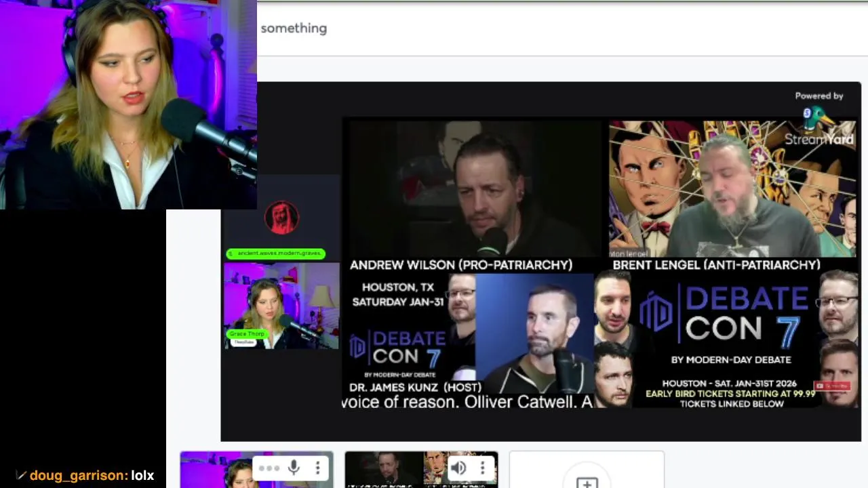Click the Grace Thorp name label

pyautogui.click(x=246, y=333)
